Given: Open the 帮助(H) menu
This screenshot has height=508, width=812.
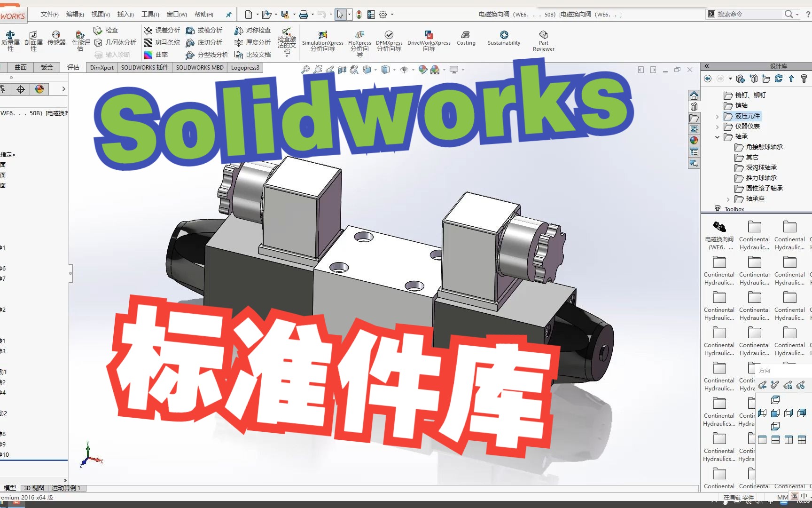Looking at the screenshot, I should pos(203,14).
